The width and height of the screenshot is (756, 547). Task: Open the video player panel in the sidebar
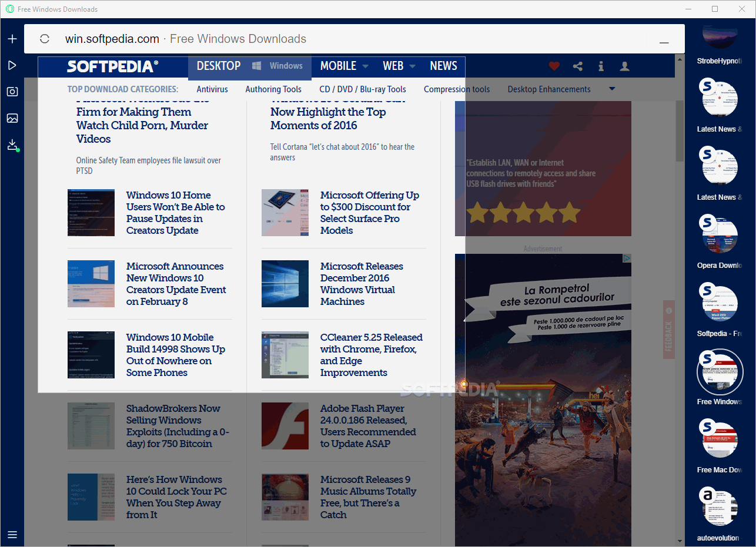(12, 65)
